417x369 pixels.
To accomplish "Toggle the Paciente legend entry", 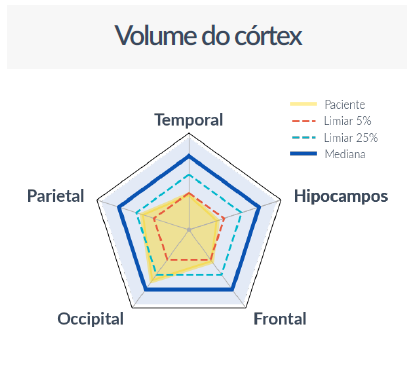I will tap(327, 104).
